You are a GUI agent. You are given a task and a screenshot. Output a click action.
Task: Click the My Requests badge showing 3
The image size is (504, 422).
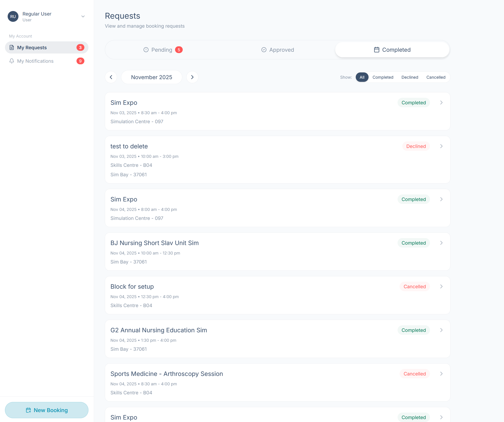pos(80,47)
